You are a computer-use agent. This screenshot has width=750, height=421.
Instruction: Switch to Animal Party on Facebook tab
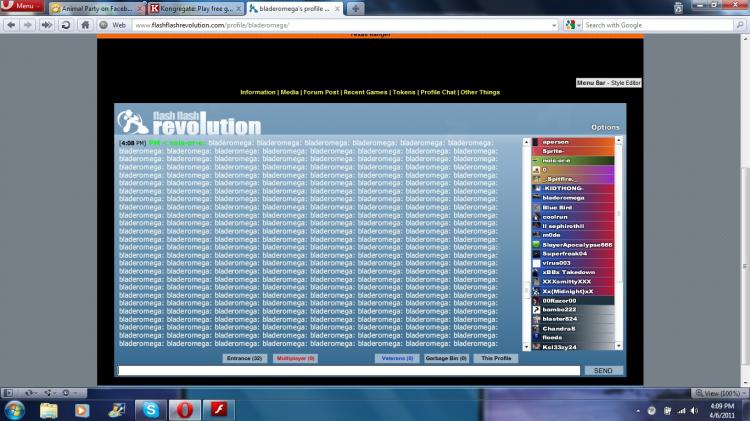click(96, 9)
